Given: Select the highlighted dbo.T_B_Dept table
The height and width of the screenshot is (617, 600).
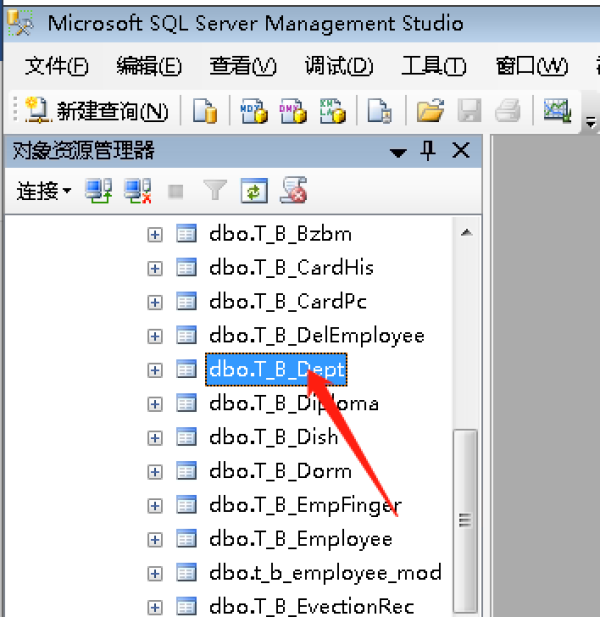Looking at the screenshot, I should 276,370.
